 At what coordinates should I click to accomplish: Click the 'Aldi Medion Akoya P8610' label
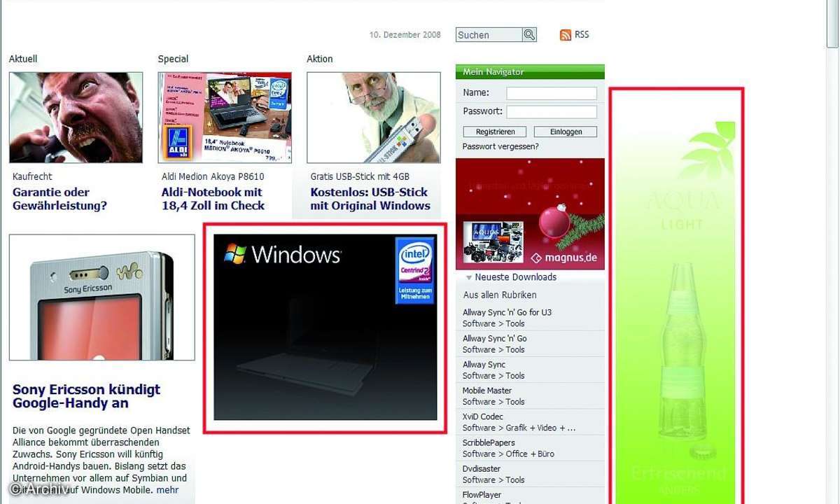pyautogui.click(x=213, y=176)
